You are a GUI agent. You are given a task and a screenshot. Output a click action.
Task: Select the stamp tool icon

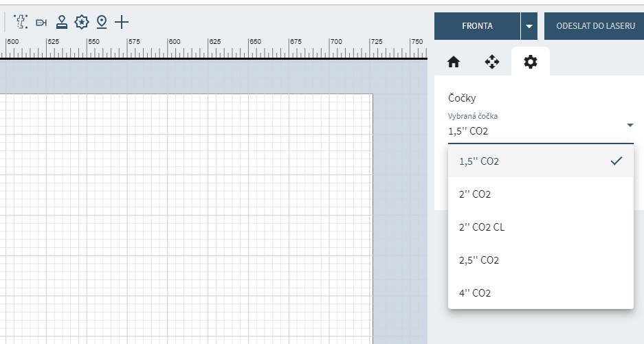pos(62,22)
